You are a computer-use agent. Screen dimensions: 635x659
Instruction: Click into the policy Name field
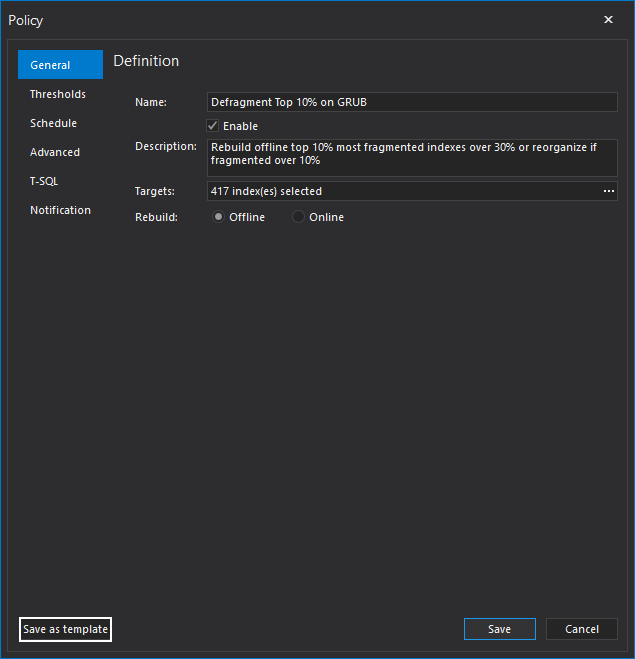click(x=411, y=102)
